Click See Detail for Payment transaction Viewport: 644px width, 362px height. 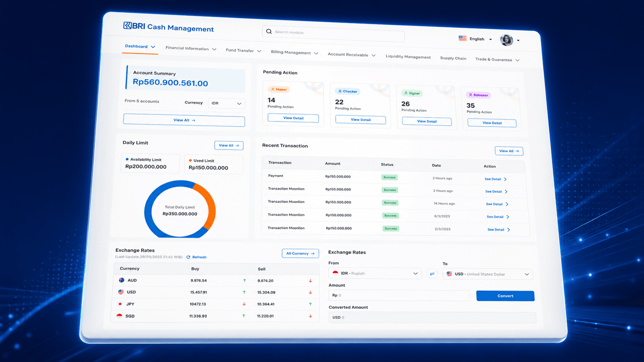(496, 179)
